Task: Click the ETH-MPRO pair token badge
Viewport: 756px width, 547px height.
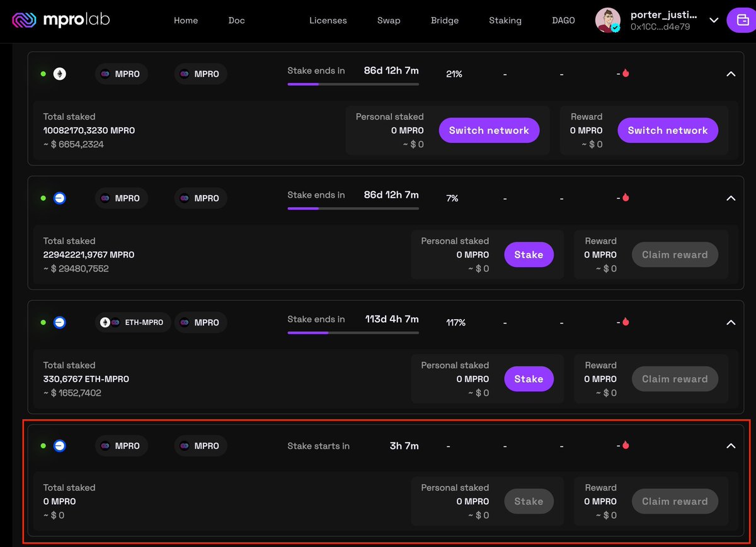Action: 132,322
